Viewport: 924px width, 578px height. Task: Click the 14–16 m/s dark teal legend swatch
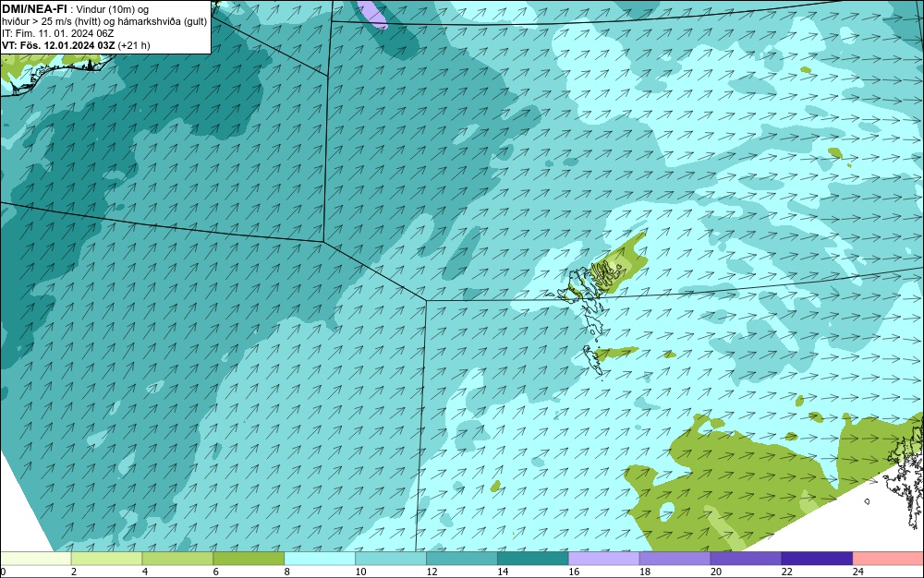click(533, 559)
